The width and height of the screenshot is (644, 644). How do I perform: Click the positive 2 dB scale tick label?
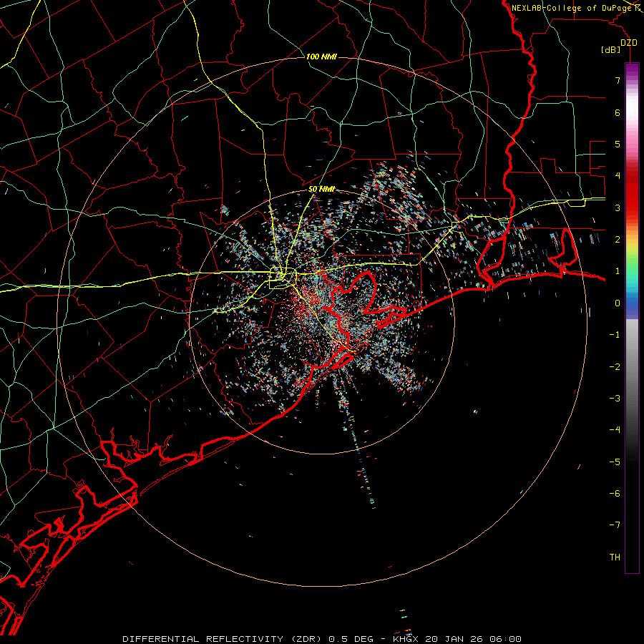(x=618, y=240)
